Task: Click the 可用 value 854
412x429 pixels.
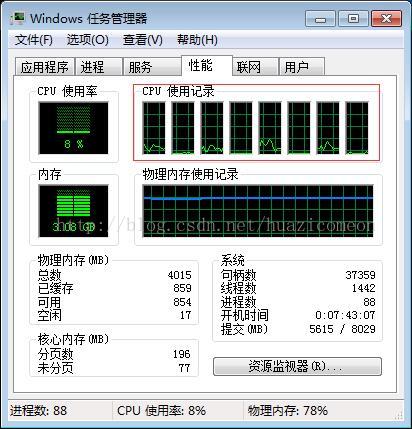Action: click(182, 302)
